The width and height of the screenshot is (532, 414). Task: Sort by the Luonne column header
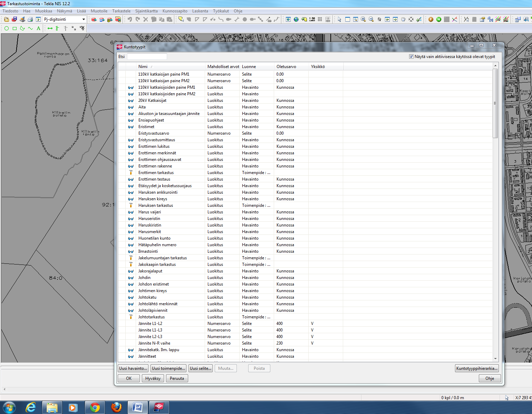click(257, 67)
